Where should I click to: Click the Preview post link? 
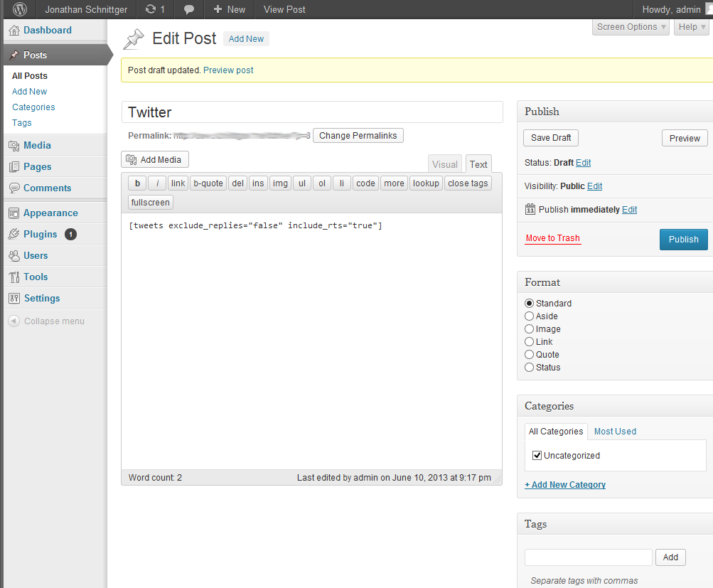pyautogui.click(x=228, y=70)
